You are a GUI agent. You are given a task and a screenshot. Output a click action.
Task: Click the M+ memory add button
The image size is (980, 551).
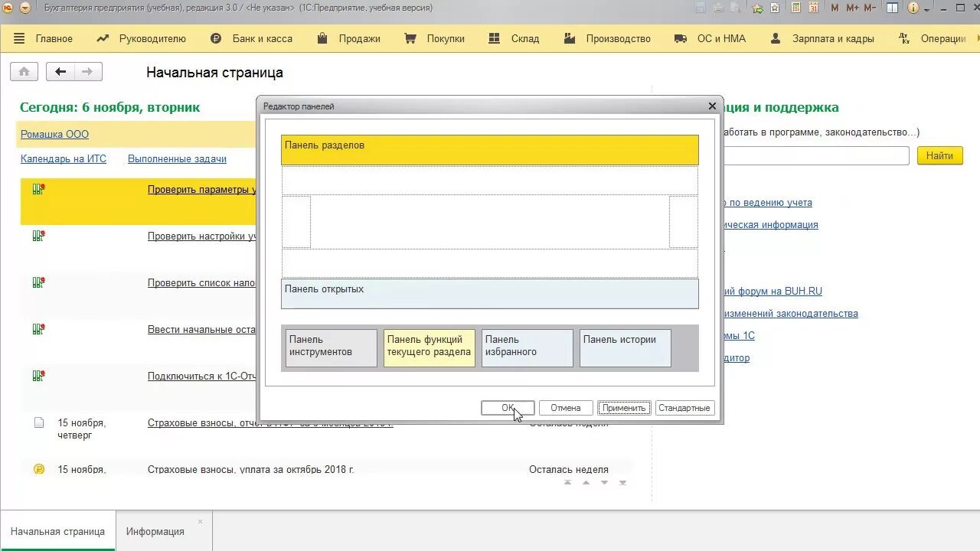pos(852,8)
